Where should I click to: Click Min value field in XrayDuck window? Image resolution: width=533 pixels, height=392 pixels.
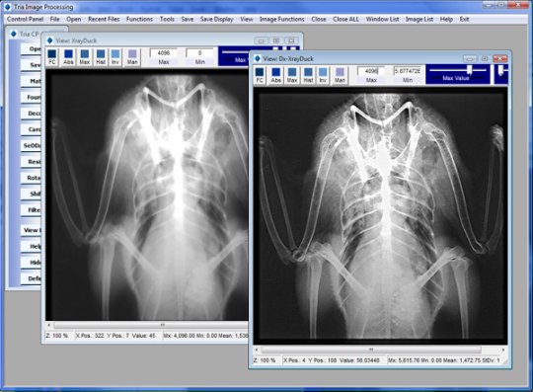(x=199, y=53)
